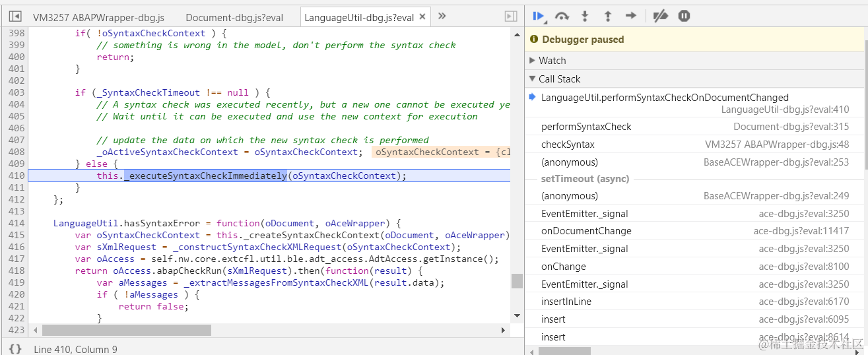Viewport: 868px width, 355px height.
Task: Click highlighted _executeSyntaxCheckImmediately call
Action: coord(205,176)
